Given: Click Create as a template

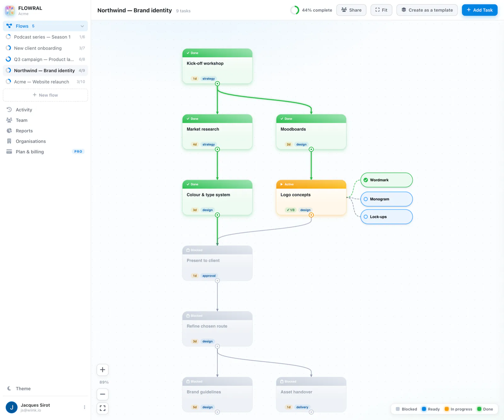Looking at the screenshot, I should (x=427, y=10).
